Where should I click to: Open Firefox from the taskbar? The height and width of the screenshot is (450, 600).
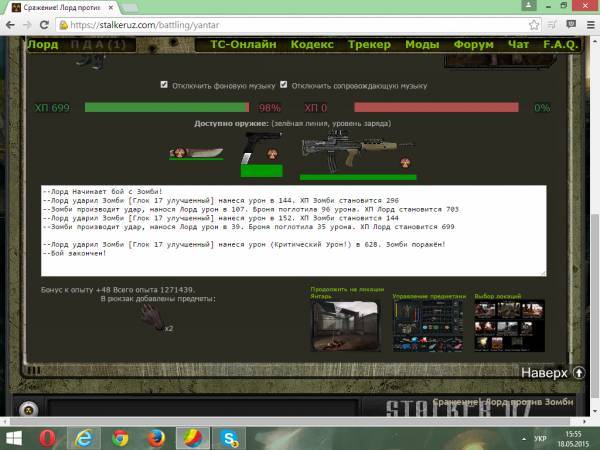pyautogui.click(x=155, y=437)
